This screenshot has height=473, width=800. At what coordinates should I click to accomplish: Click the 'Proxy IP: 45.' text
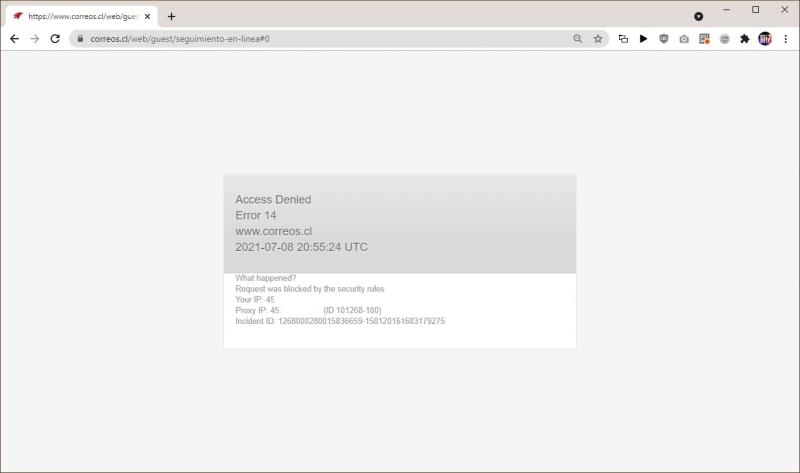pyautogui.click(x=258, y=310)
